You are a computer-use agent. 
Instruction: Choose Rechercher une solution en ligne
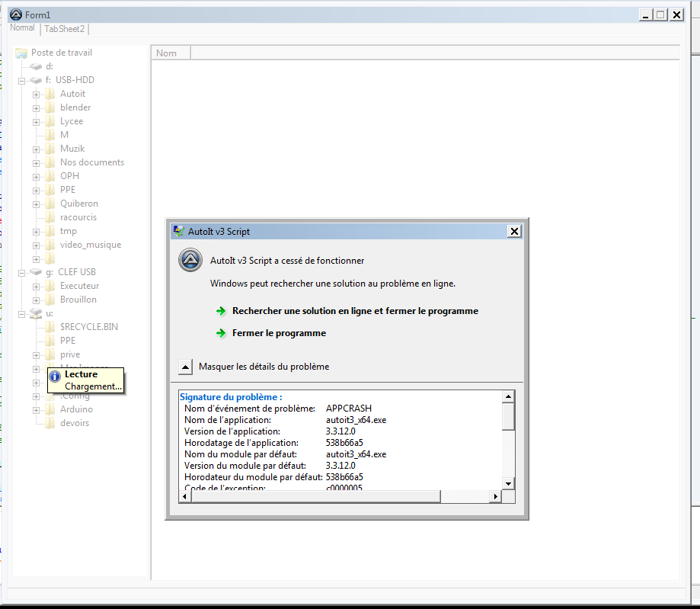[x=355, y=311]
